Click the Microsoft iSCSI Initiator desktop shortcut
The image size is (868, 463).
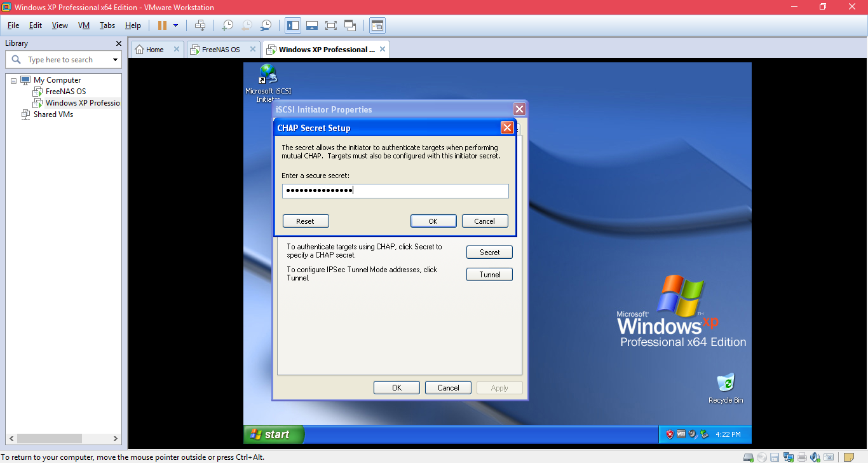tap(268, 83)
